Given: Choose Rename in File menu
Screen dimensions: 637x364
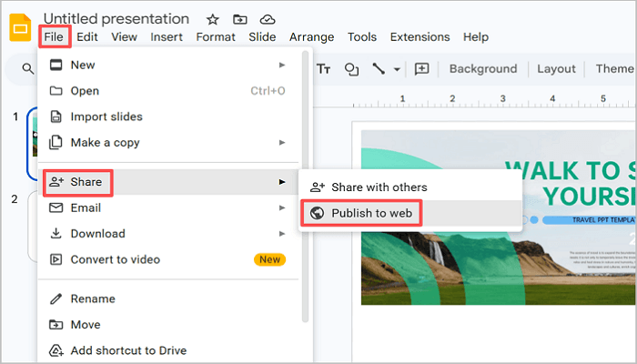Looking at the screenshot, I should click(x=167, y=299).
